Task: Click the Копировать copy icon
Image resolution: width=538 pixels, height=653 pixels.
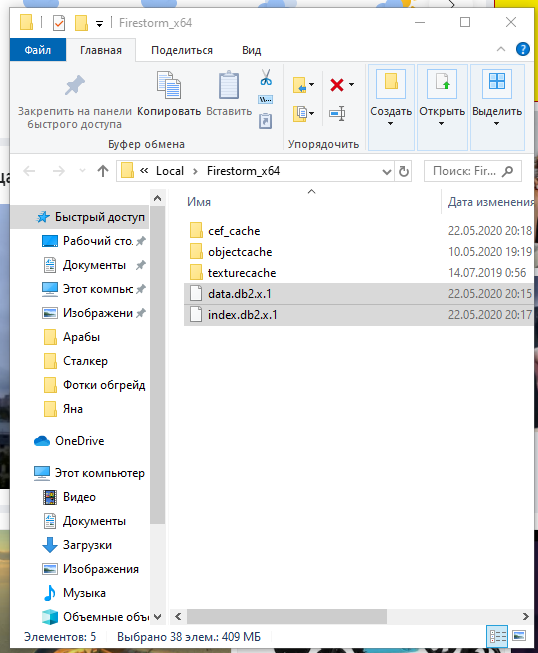Action: point(169,85)
